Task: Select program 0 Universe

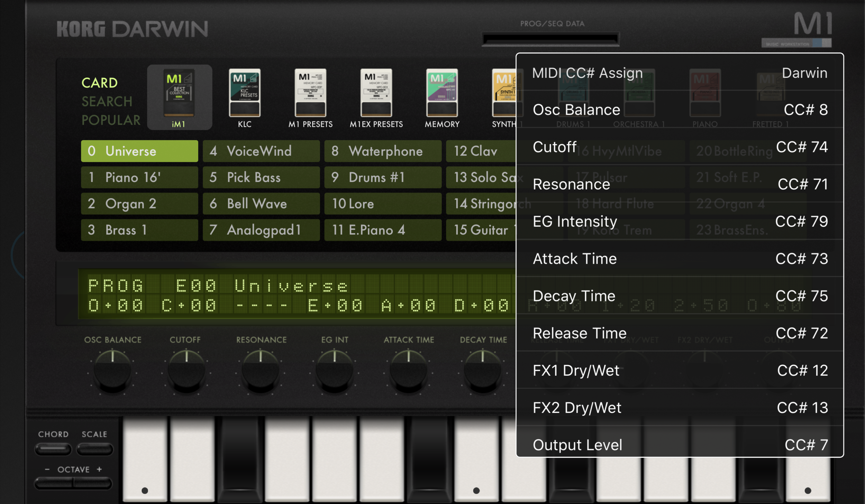Action: (139, 151)
